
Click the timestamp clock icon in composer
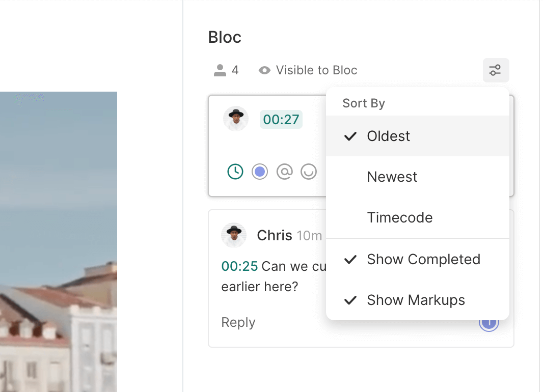coord(235,172)
